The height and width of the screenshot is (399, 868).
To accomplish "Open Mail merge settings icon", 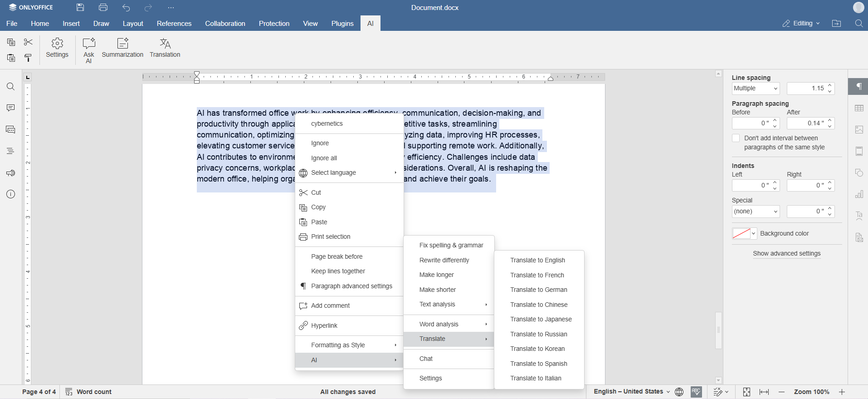I will click(x=859, y=237).
